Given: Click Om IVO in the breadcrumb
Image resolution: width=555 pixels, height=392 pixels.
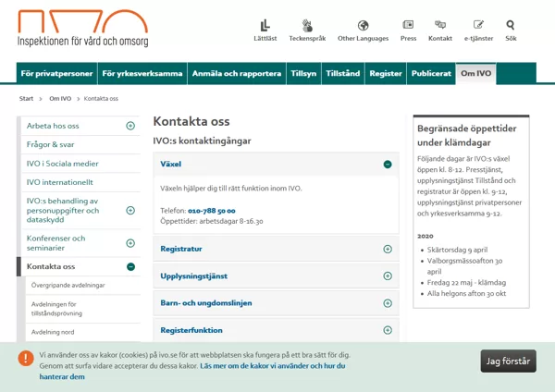Looking at the screenshot, I should [60, 99].
